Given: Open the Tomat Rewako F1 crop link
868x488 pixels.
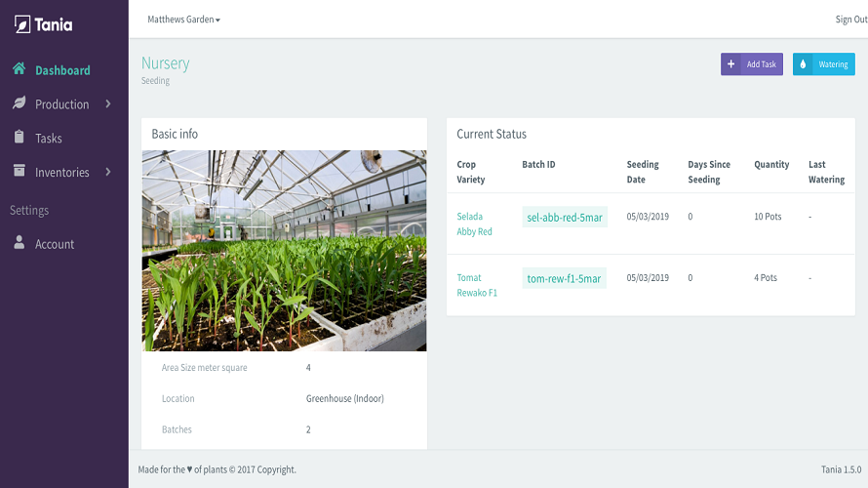Looking at the screenshot, I should (x=477, y=285).
